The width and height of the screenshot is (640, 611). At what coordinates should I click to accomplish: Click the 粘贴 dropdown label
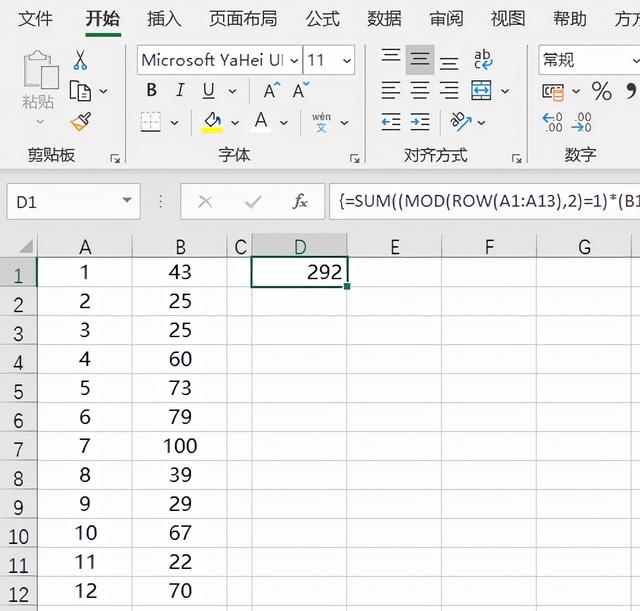click(x=38, y=102)
